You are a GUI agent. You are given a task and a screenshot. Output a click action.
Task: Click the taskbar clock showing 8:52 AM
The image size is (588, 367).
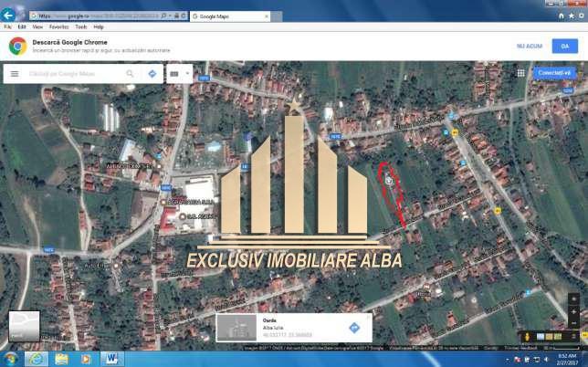pyautogui.click(x=567, y=359)
